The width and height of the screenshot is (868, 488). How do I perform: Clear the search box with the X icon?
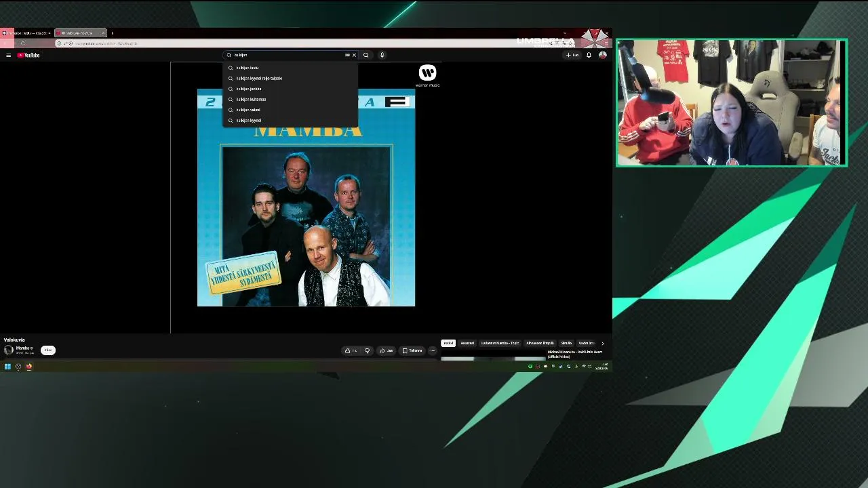pos(354,55)
